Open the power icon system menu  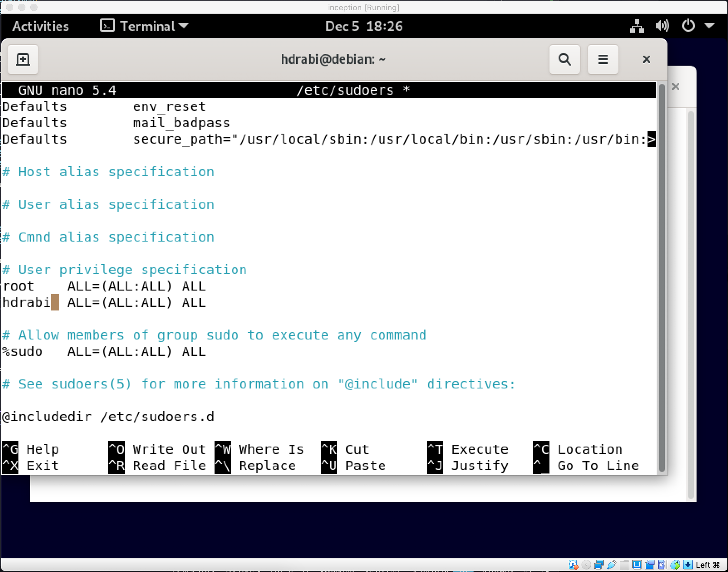688,26
